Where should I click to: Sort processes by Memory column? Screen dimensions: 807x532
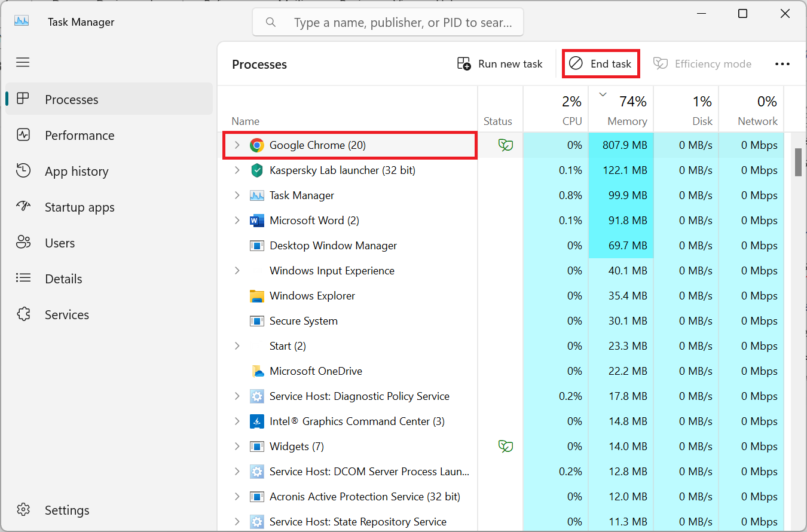coord(621,109)
